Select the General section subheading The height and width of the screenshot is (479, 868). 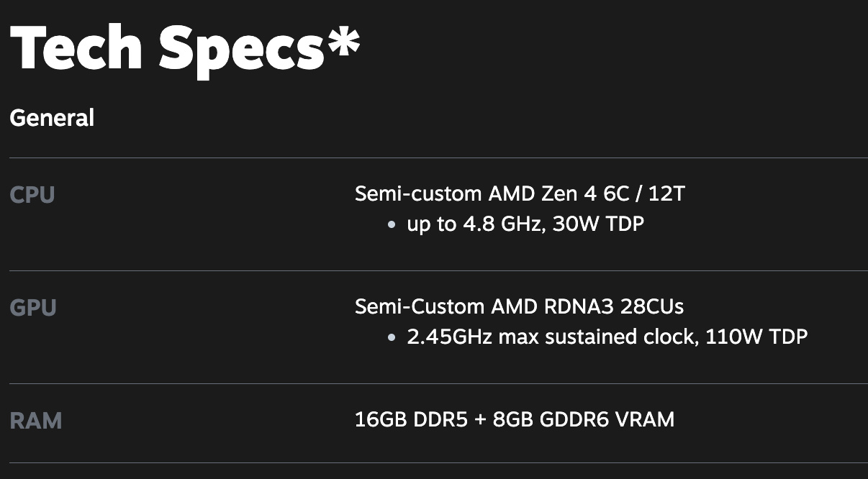pyautogui.click(x=52, y=118)
